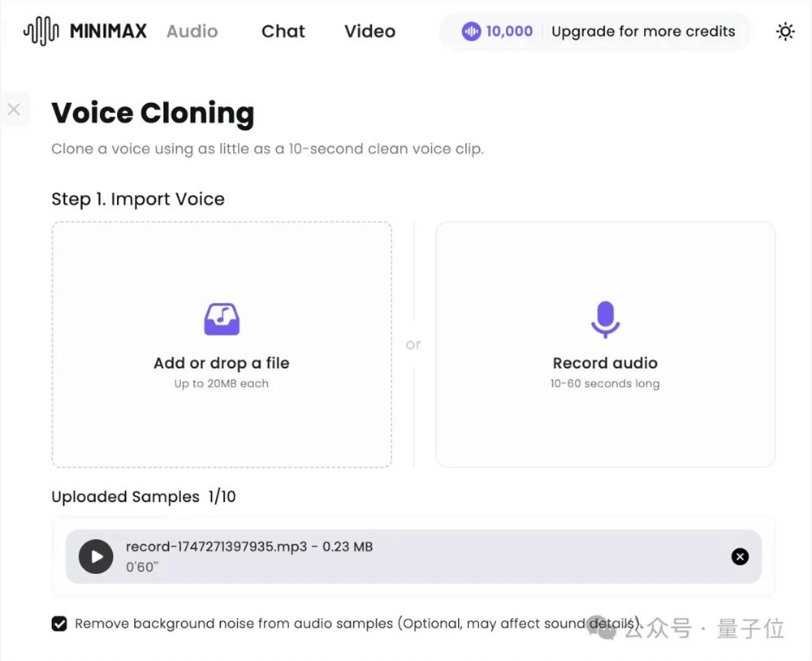Click the Voice Cloning heading

click(x=153, y=113)
